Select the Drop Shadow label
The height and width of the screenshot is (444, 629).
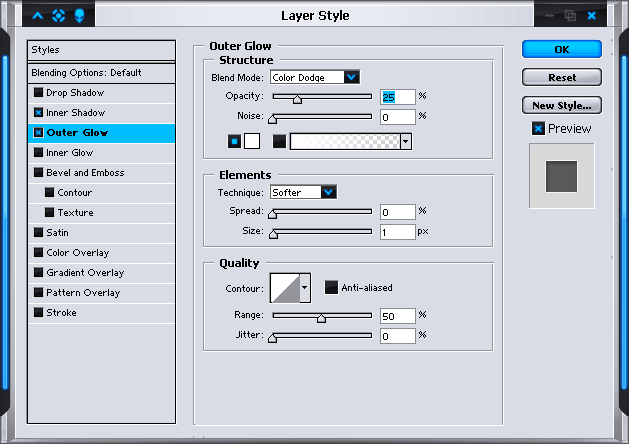tap(75, 93)
